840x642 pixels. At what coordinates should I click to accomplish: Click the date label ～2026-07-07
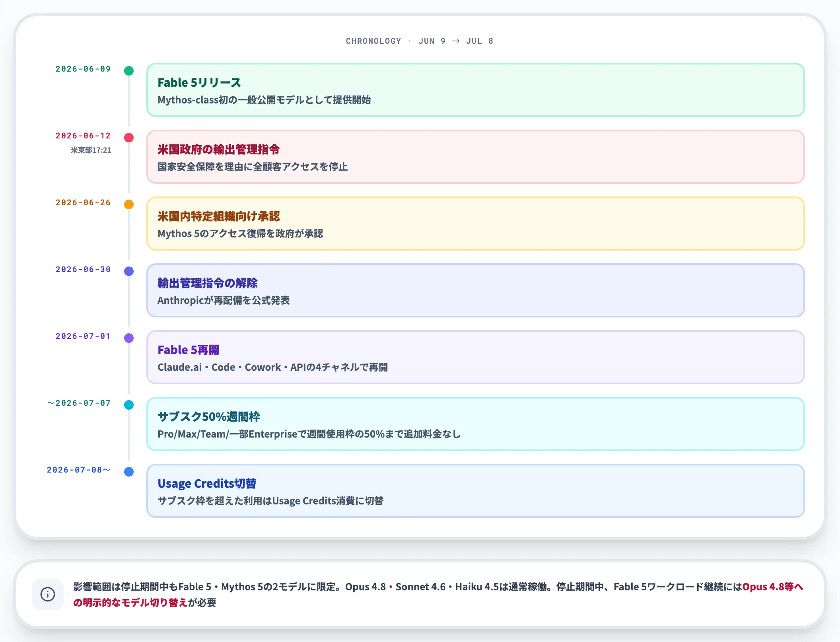click(x=79, y=403)
